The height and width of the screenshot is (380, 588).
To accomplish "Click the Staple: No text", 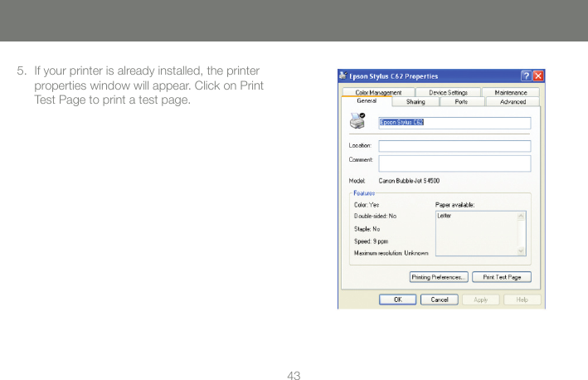I will pos(367,229).
